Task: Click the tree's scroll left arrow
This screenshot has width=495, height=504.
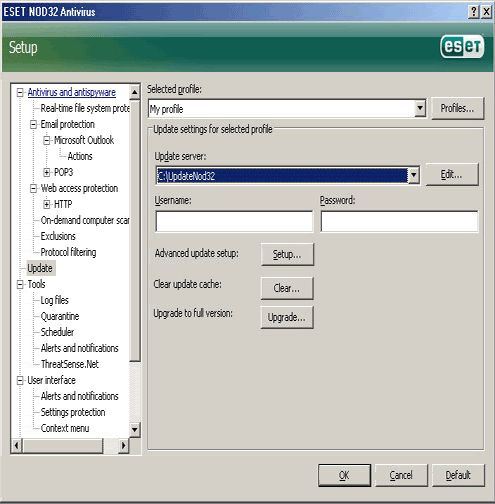Action: pos(17,445)
